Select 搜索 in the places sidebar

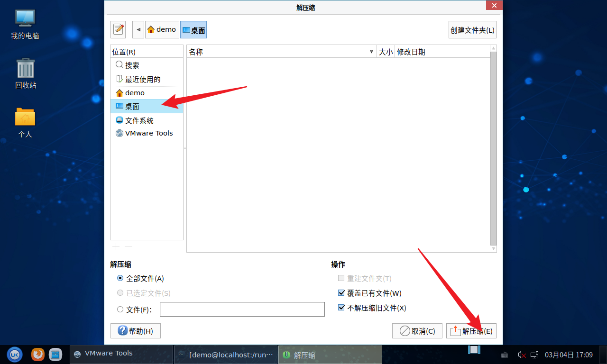tap(147, 65)
